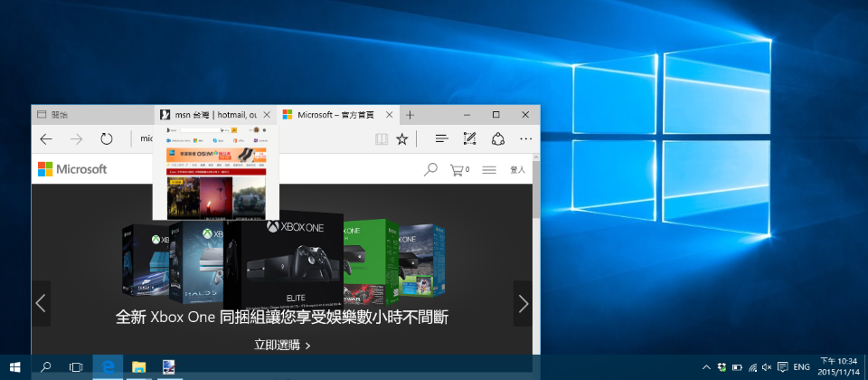Open the Share icon in Edge

(x=499, y=139)
